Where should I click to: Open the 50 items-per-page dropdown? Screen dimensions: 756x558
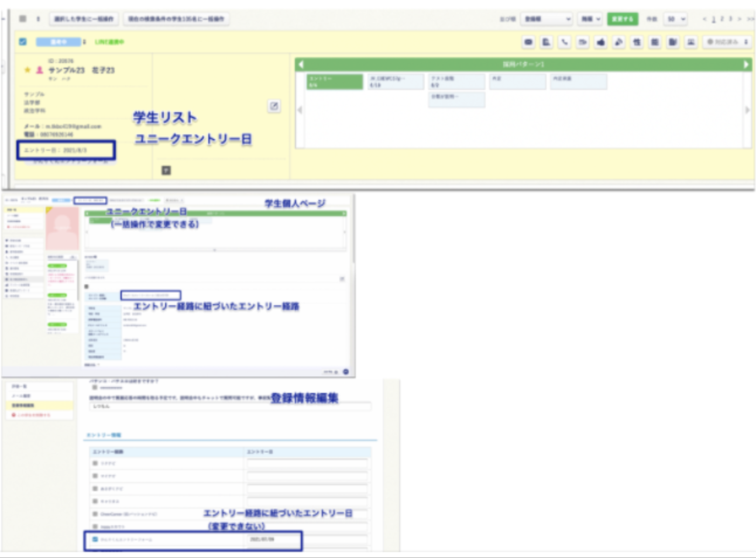676,19
